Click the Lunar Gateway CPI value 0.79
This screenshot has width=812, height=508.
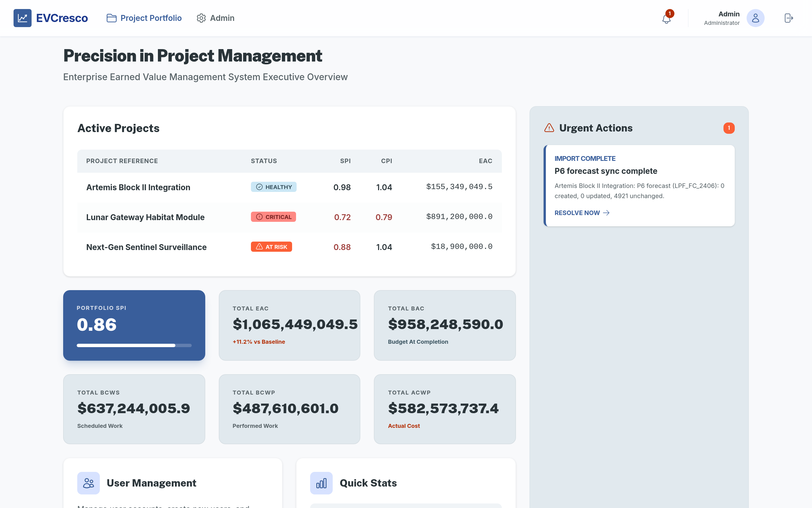coord(384,217)
